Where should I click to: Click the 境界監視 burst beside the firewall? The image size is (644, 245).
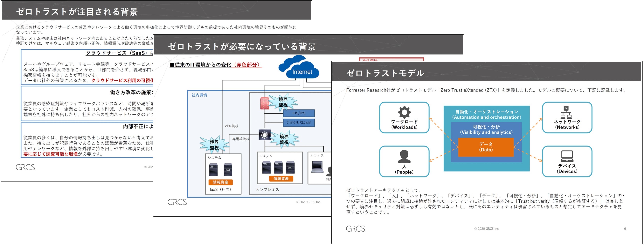pyautogui.click(x=283, y=102)
